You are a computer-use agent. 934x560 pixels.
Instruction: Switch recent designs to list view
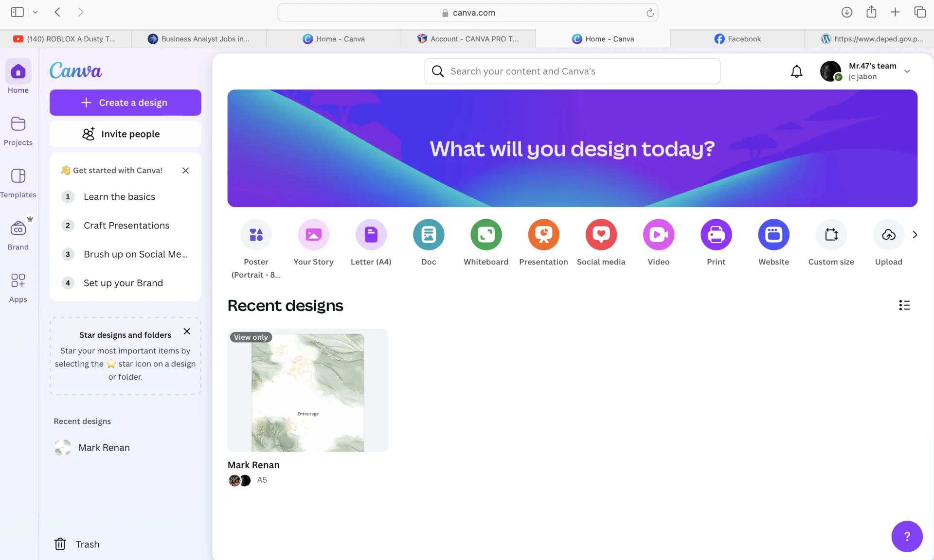click(x=904, y=305)
